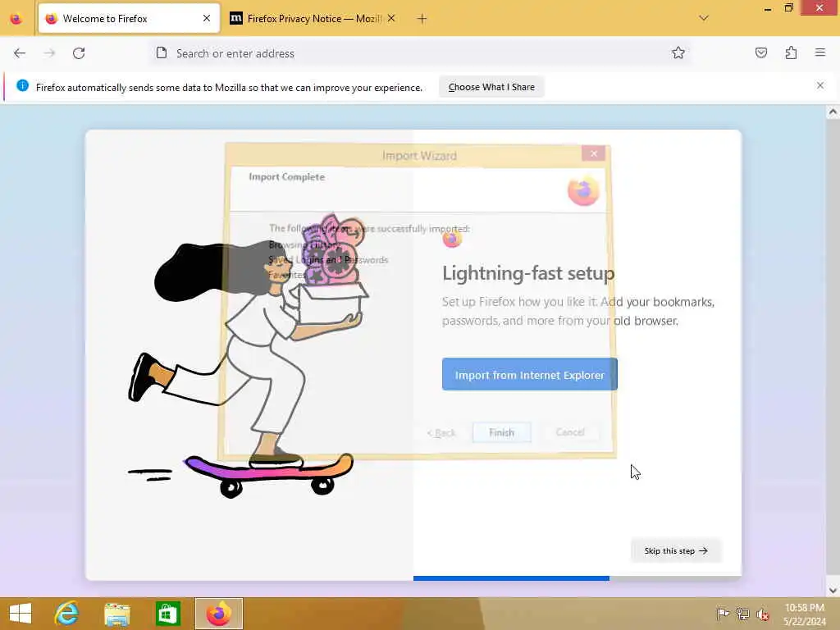Click the scrollbar up arrow
The width and height of the screenshot is (840, 630).
pyautogui.click(x=833, y=112)
